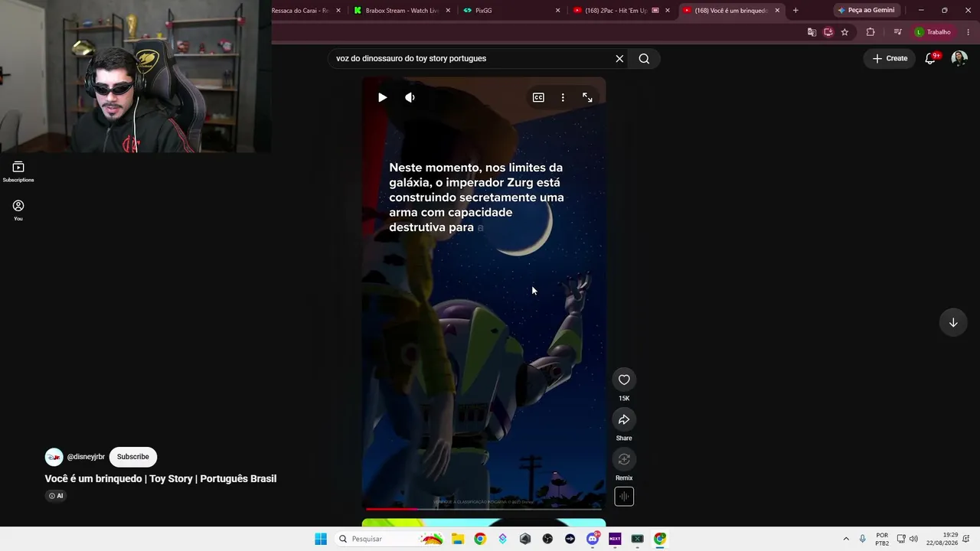Click the AI label under the video title
This screenshot has width=980, height=551.
(x=56, y=496)
